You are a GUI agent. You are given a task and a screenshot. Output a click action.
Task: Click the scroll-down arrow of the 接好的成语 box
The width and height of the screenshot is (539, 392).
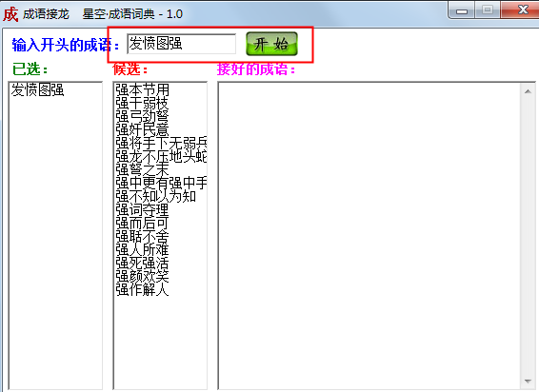click(x=528, y=381)
